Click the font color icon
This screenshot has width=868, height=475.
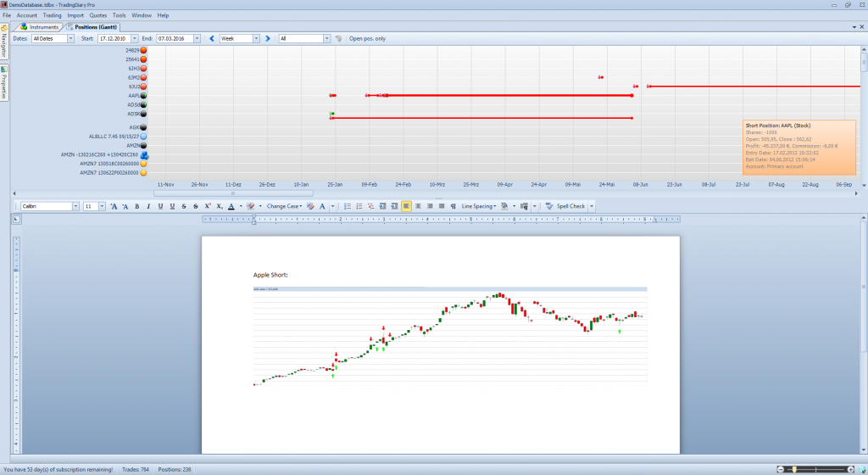(x=231, y=206)
